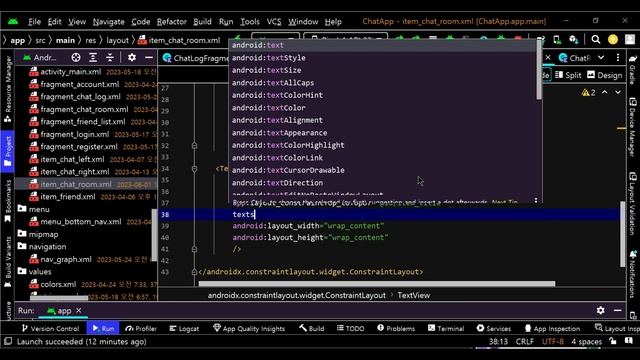Screen dimensions: 640x360
Task: Toggle the Run tool window button
Action: (x=103, y=328)
